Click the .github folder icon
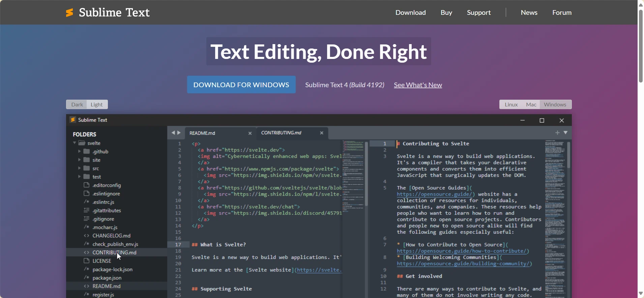Viewport: 644px width, 298px height. [87, 151]
